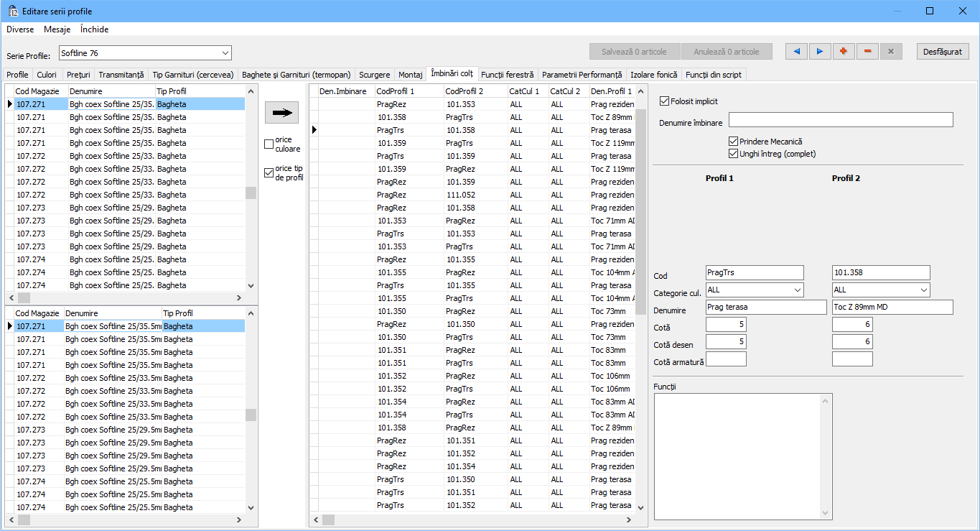Open the Serie Profile dropdown
980x531 pixels.
point(225,53)
